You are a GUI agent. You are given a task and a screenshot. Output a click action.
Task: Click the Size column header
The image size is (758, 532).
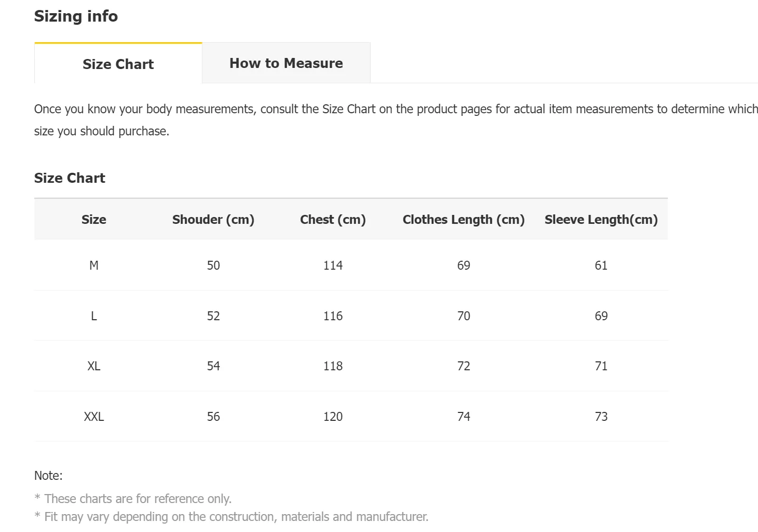(x=94, y=220)
